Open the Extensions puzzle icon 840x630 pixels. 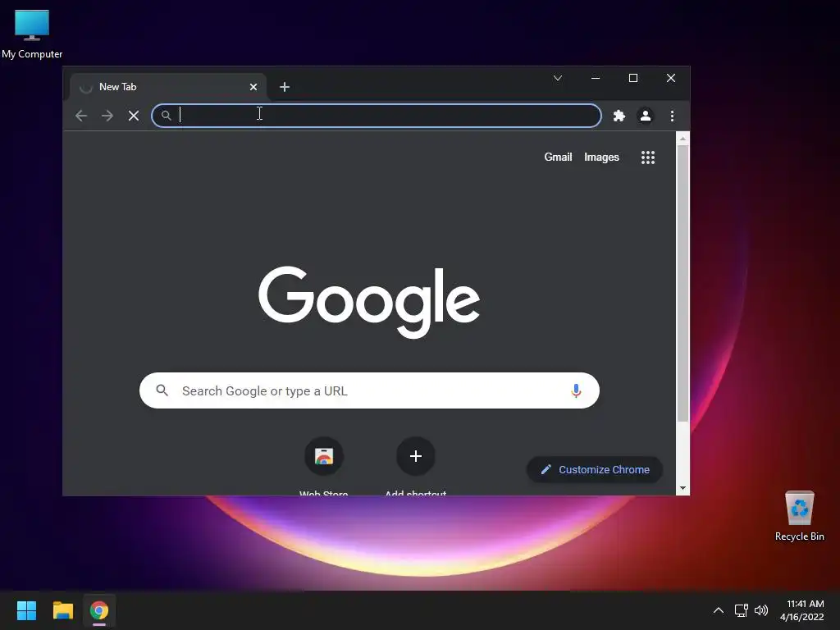[x=619, y=116]
